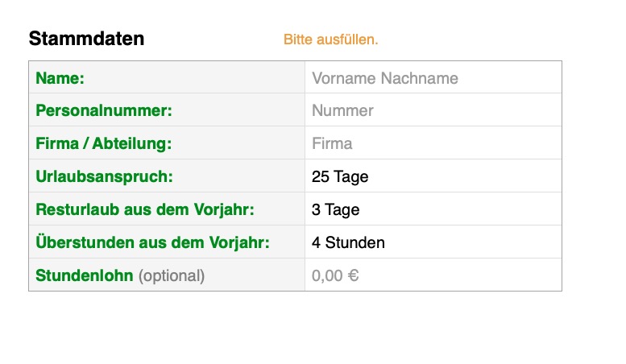This screenshot has height=364, width=626.
Task: Click the Stammdaten heading
Action: (86, 38)
